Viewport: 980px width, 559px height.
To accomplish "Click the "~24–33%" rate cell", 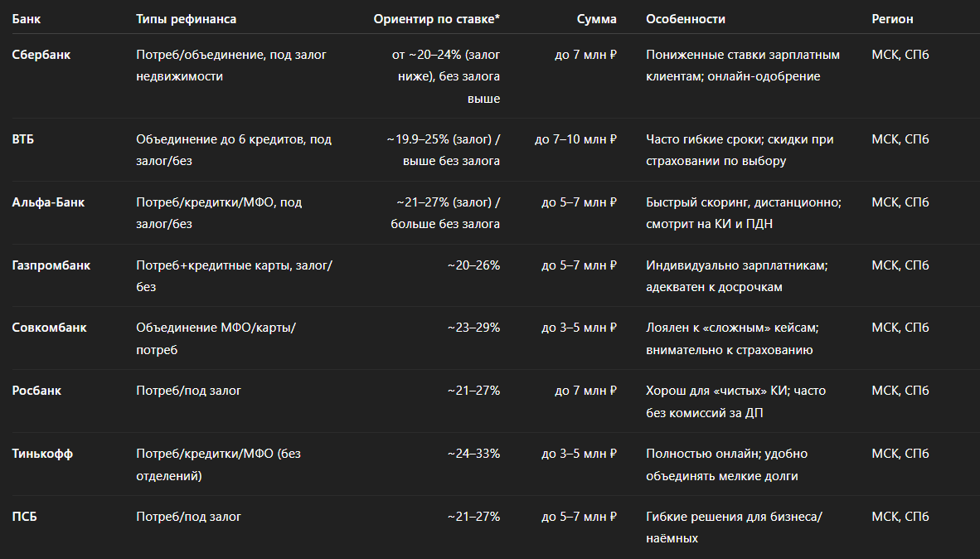I will [473, 454].
